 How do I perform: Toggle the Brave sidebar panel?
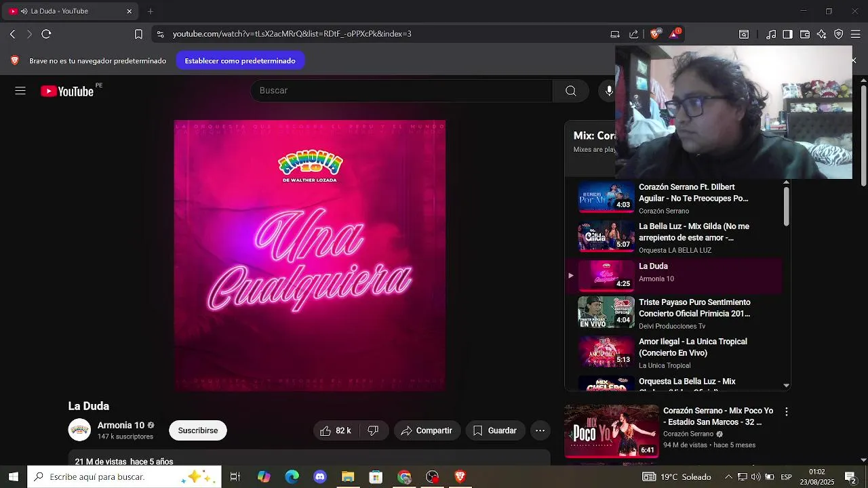coord(787,34)
